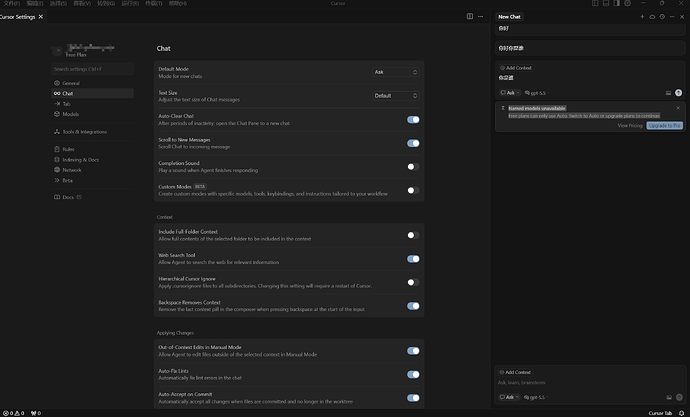
Task: Split the Cursor Settings editor
Action: click(470, 16)
